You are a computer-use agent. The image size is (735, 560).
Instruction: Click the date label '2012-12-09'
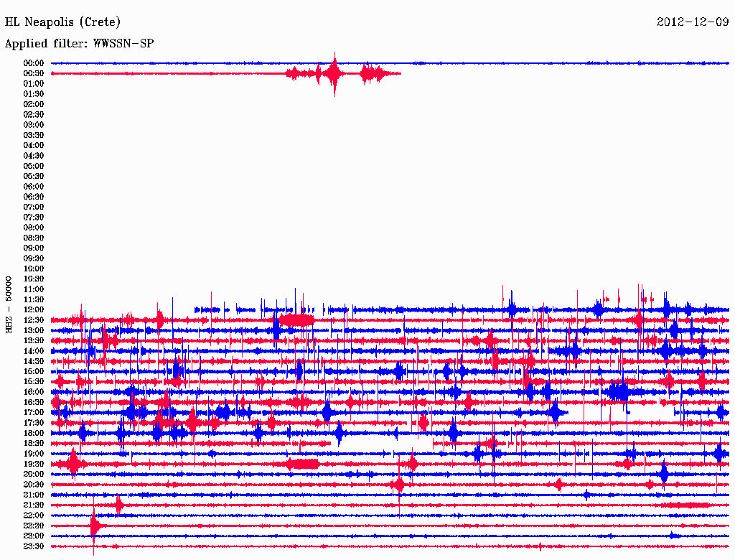[x=693, y=22]
